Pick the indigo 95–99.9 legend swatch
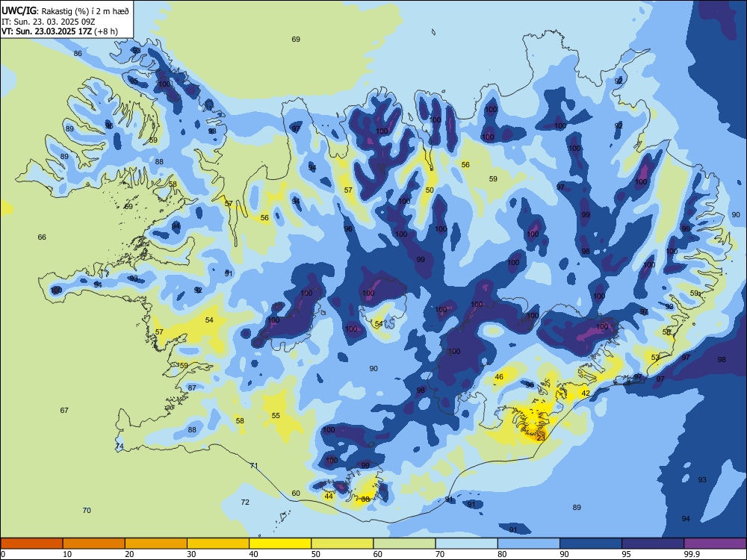This screenshot has height=560, width=747. pyautogui.click(x=653, y=544)
